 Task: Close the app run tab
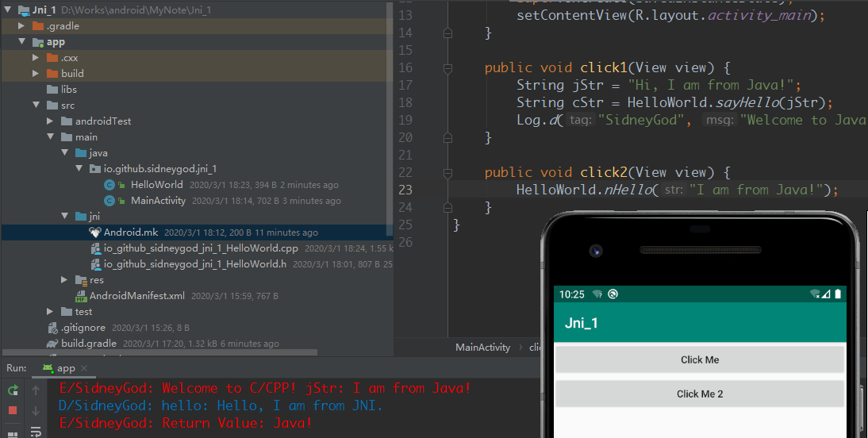pyautogui.click(x=85, y=368)
